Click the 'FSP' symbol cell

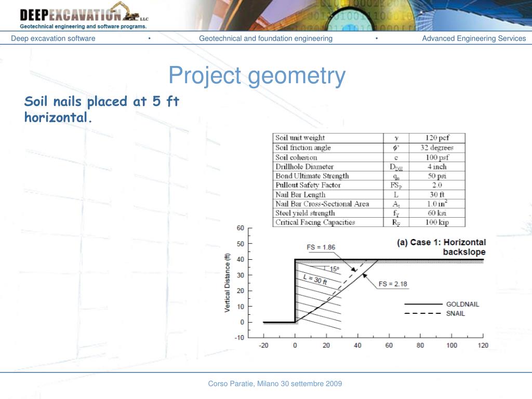pyautogui.click(x=396, y=185)
